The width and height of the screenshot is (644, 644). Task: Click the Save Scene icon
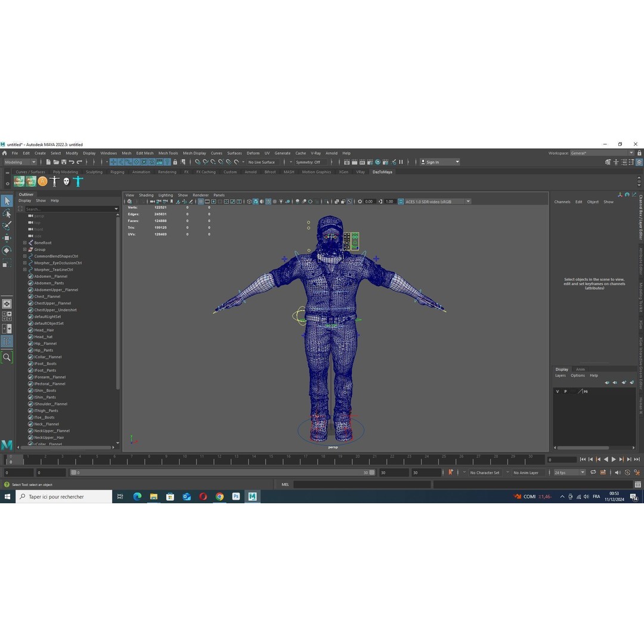click(x=64, y=162)
